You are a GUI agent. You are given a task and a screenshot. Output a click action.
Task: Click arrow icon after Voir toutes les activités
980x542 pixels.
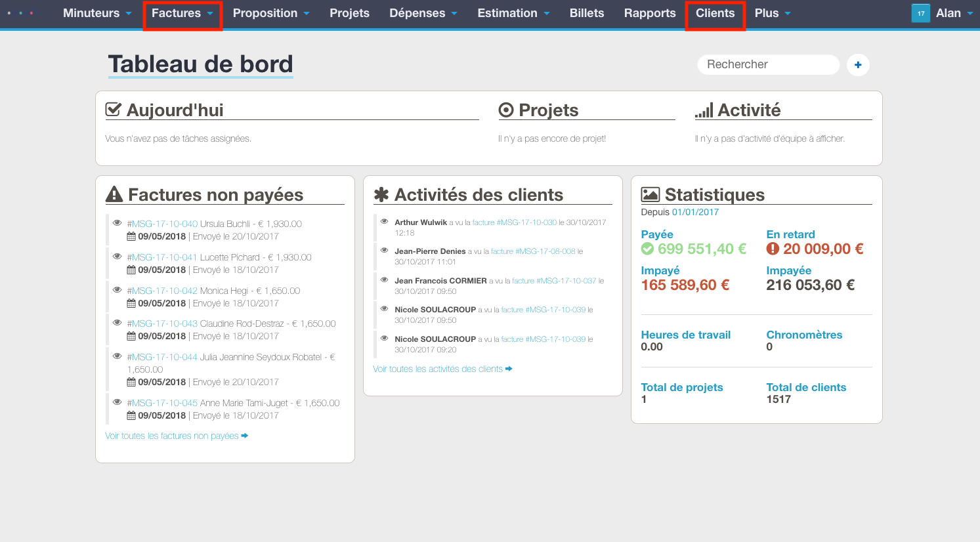pos(509,369)
